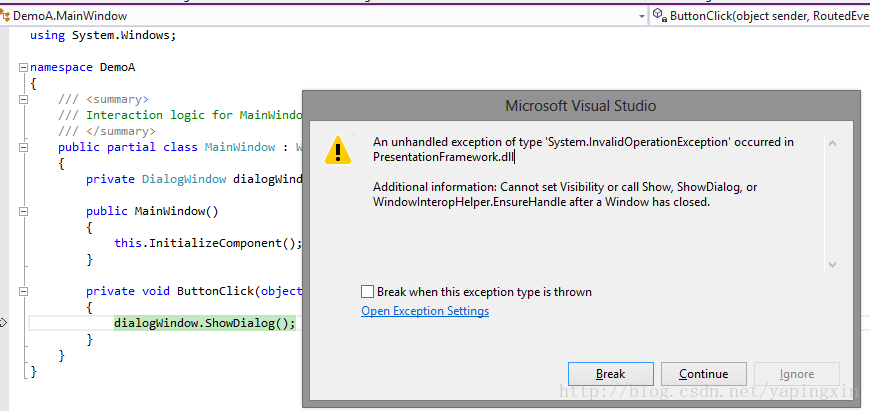Click the disabled Ignore button
This screenshot has height=411, width=870.
(797, 374)
